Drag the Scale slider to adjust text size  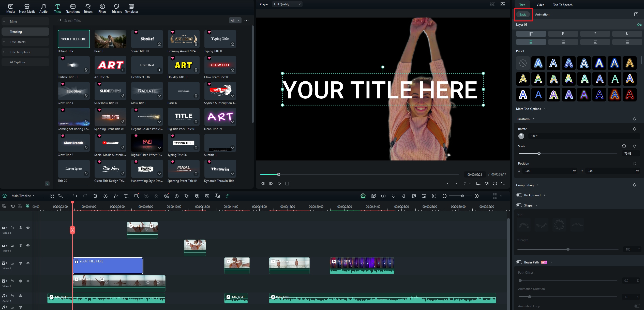pyautogui.click(x=539, y=153)
